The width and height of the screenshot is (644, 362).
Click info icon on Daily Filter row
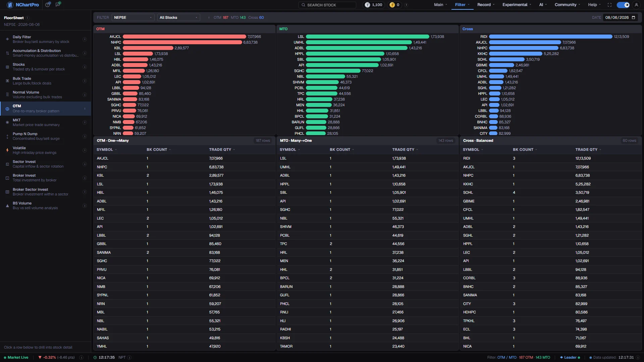click(85, 39)
